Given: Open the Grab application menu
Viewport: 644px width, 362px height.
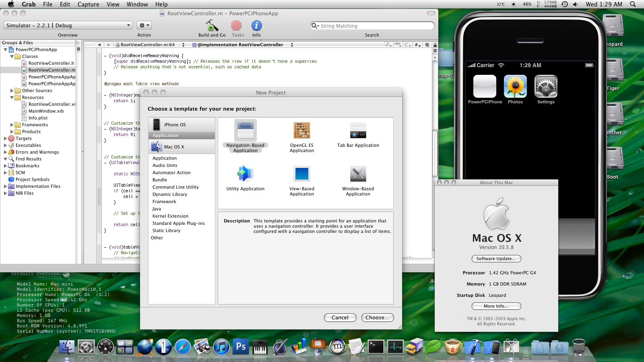Looking at the screenshot, I should 29,4.
